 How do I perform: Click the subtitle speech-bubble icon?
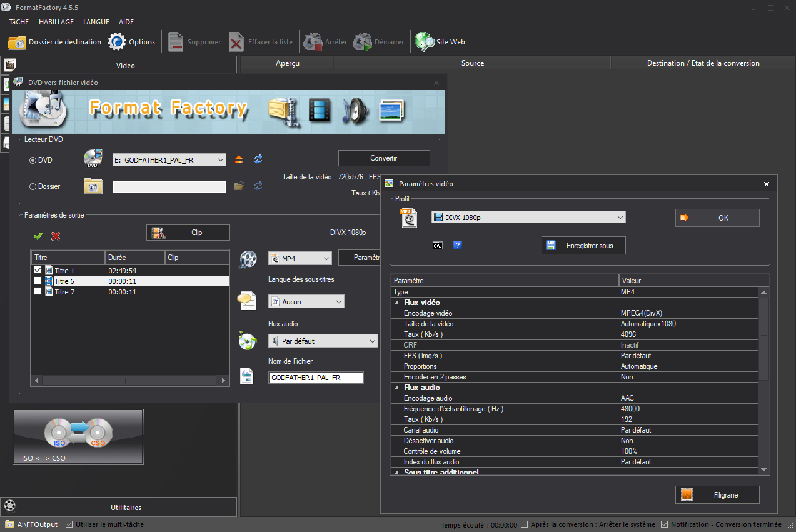point(247,301)
